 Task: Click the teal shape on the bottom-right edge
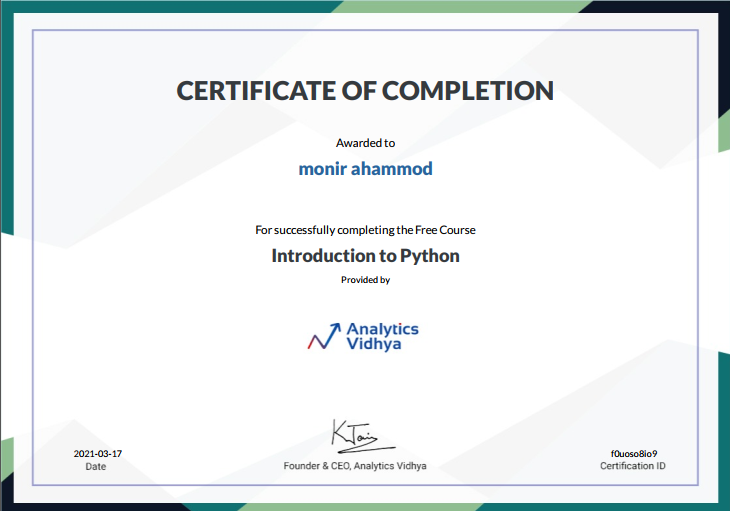[x=723, y=420]
